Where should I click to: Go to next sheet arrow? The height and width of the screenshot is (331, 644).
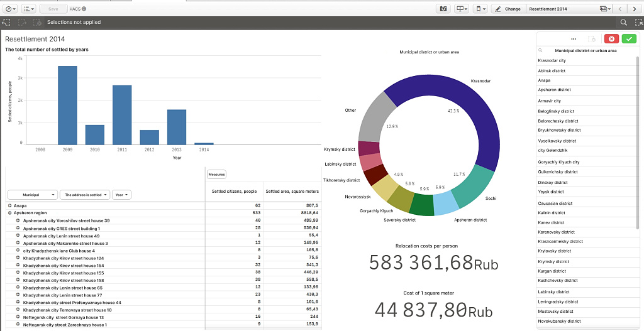[x=635, y=9]
